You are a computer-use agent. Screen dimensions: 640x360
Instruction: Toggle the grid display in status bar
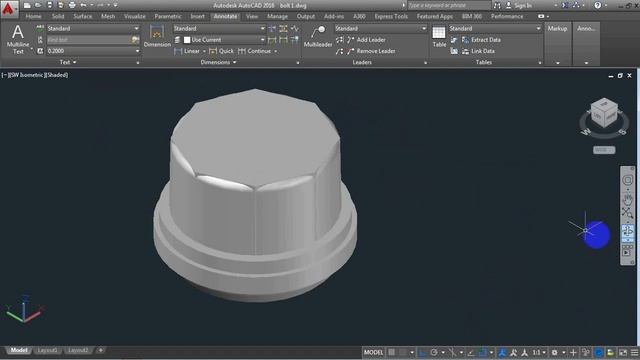click(x=392, y=352)
